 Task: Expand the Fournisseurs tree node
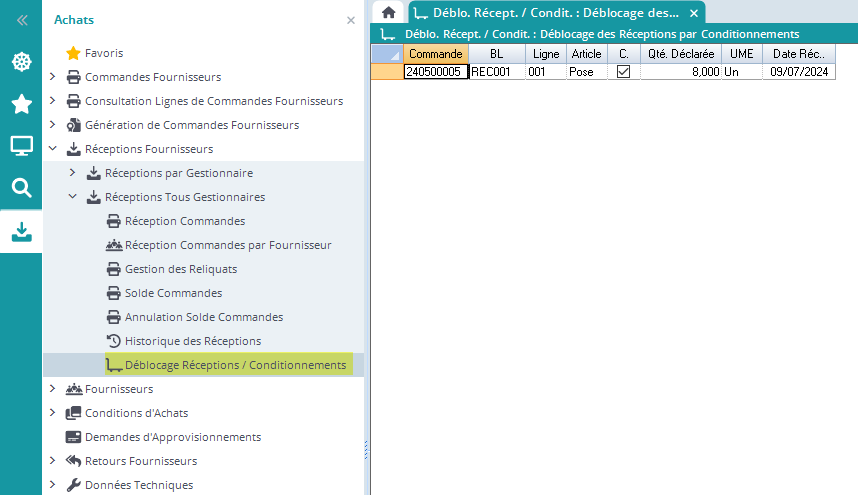click(53, 389)
